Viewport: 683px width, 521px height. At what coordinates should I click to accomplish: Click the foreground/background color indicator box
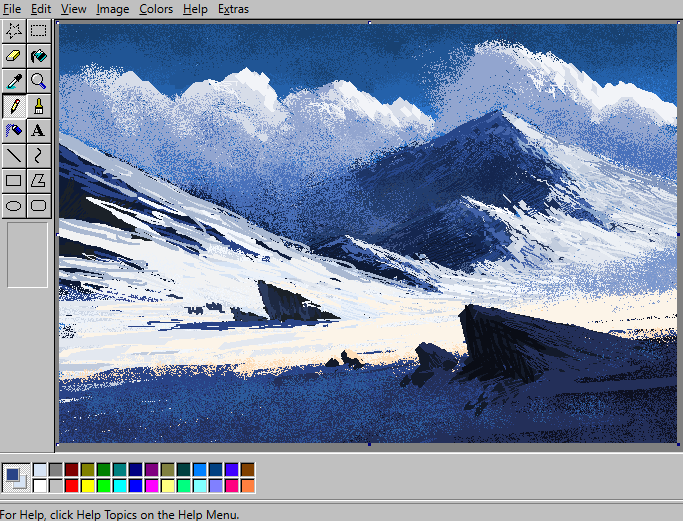click(x=16, y=478)
